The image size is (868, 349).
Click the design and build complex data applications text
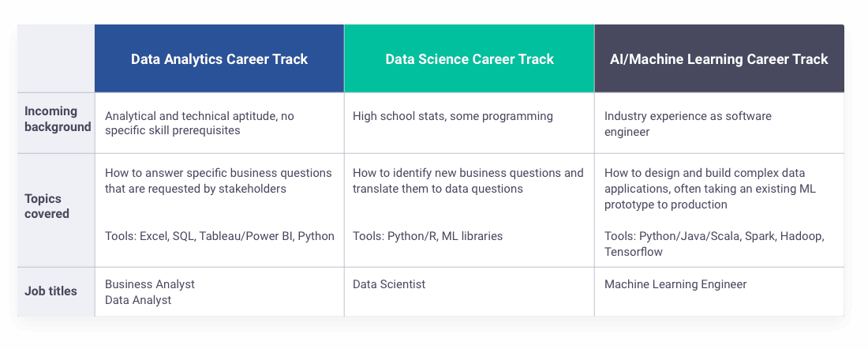tap(709, 189)
